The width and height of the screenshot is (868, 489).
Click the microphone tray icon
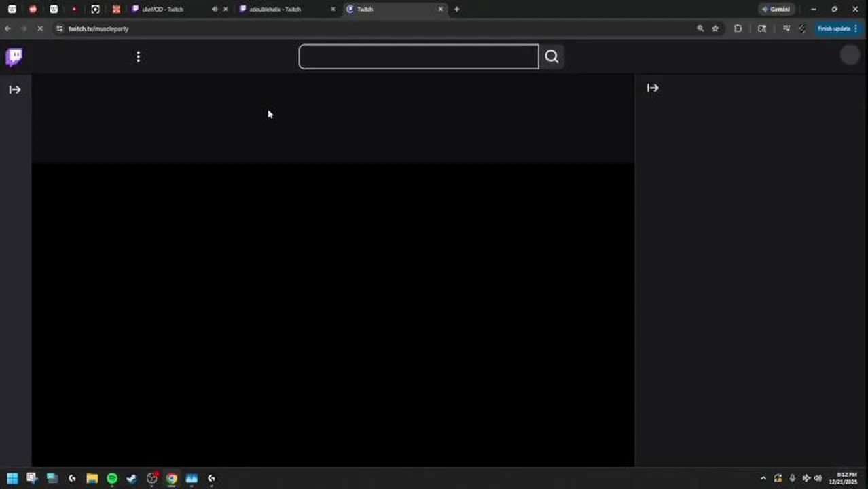[792, 478]
